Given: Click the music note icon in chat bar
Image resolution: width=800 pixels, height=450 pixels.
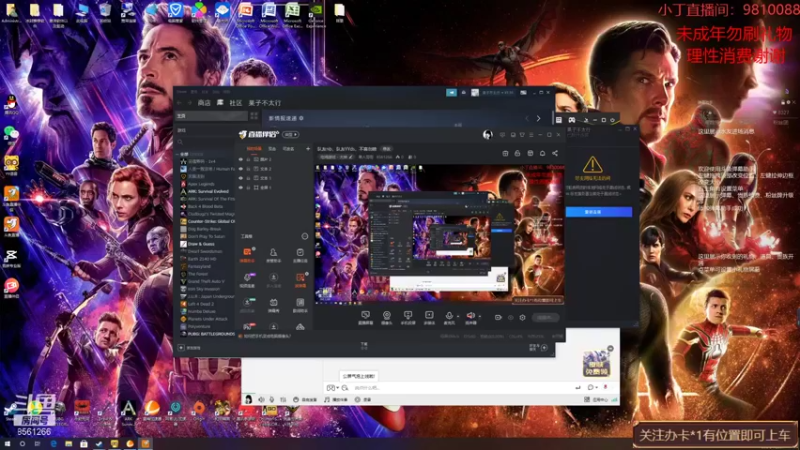Looking at the screenshot, I should point(327,399).
